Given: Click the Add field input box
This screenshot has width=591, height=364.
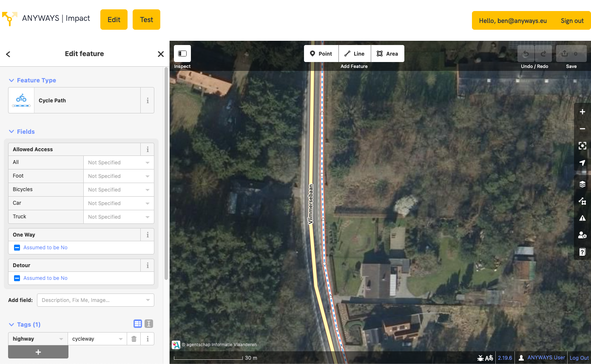Looking at the screenshot, I should [x=95, y=300].
